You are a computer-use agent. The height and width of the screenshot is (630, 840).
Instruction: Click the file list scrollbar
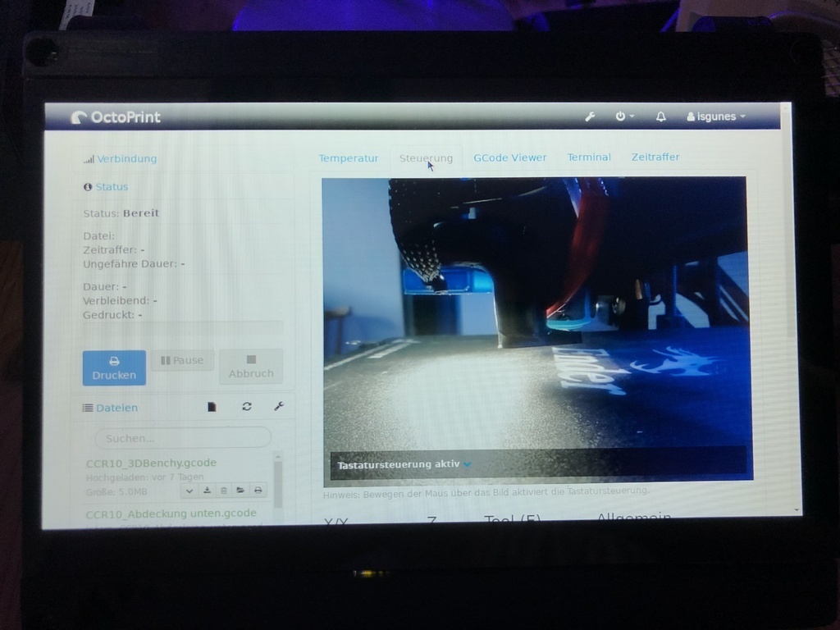[x=277, y=484]
